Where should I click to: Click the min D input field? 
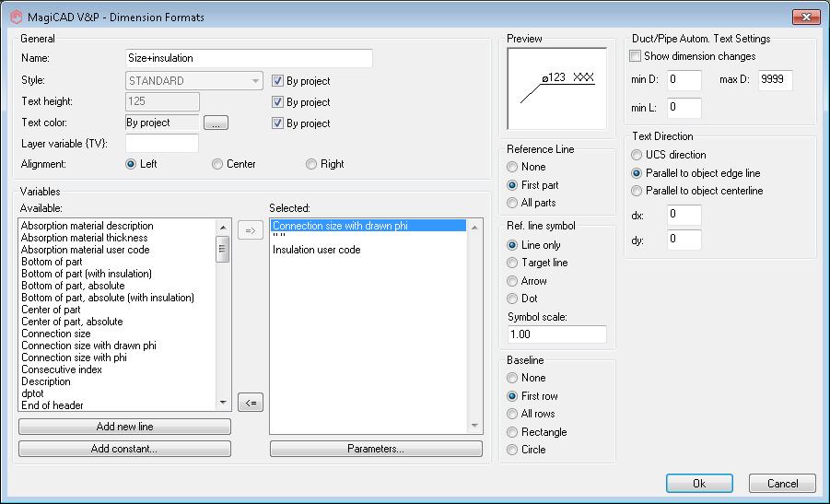tap(684, 80)
